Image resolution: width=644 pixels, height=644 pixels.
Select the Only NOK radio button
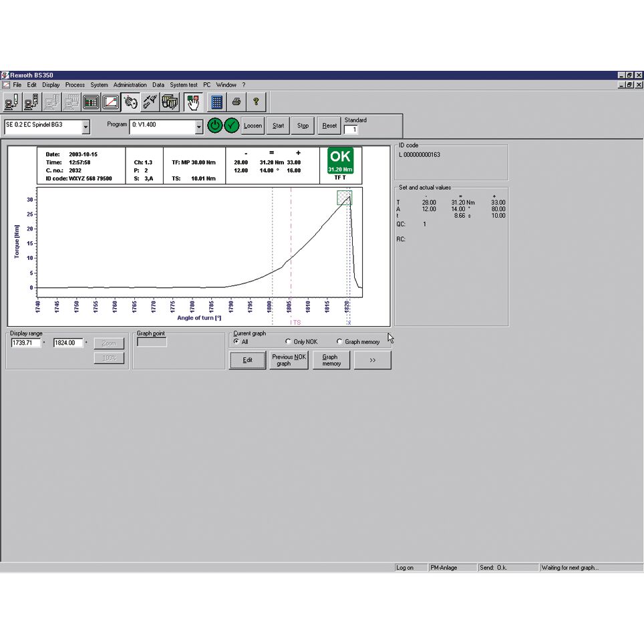[289, 341]
